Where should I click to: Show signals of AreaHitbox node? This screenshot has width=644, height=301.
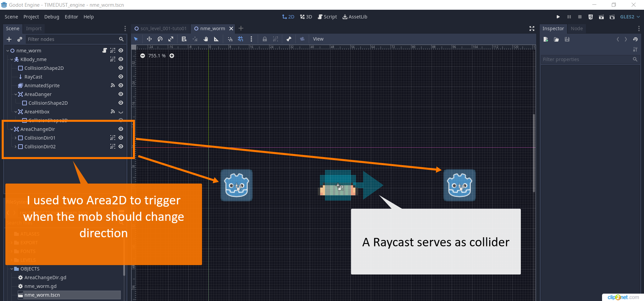(x=113, y=111)
